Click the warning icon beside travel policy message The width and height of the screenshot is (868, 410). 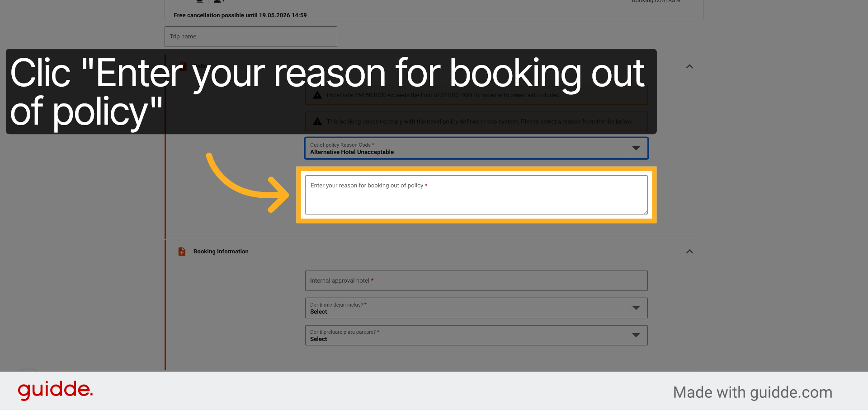(317, 121)
